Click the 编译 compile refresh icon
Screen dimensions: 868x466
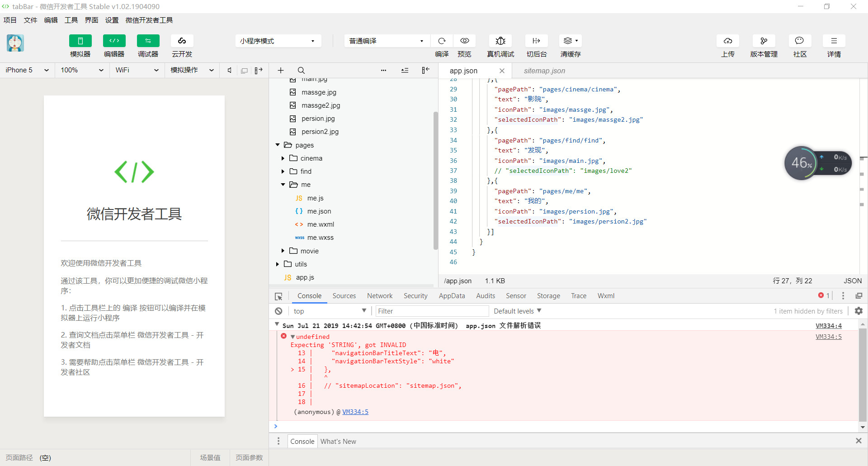tap(442, 41)
